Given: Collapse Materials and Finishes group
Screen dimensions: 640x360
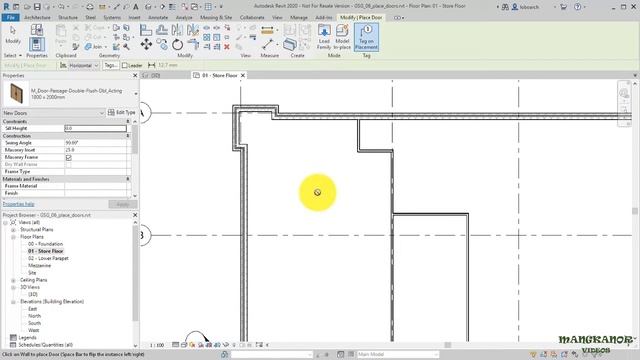Looking at the screenshot, I should coord(128,179).
